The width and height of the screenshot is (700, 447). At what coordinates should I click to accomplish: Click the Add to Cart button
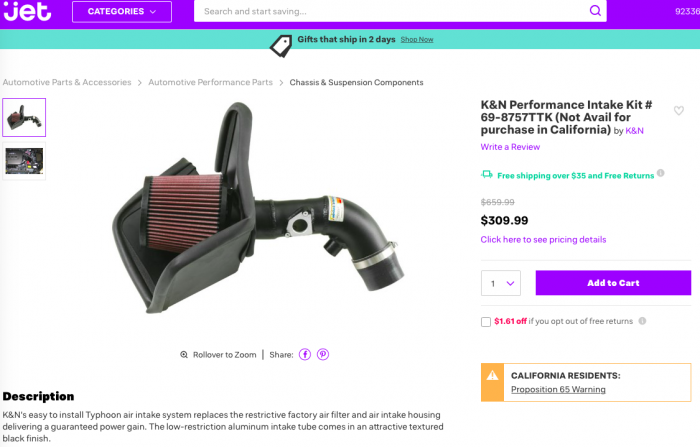[x=613, y=283]
